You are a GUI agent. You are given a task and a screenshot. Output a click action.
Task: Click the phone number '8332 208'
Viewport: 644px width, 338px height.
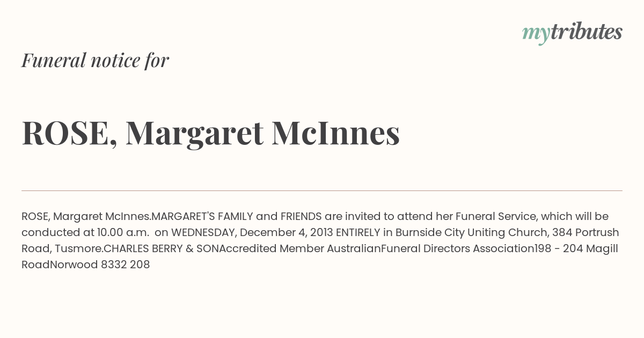(x=126, y=265)
